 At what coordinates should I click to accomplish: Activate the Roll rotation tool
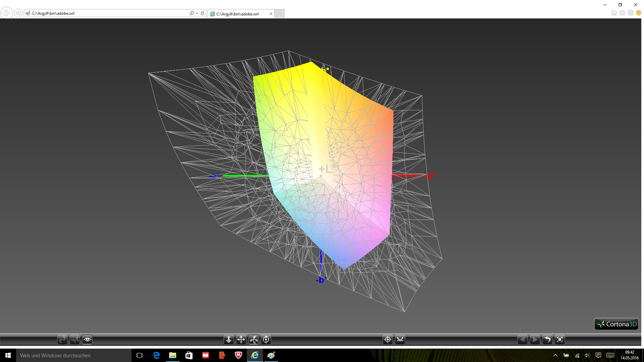pyautogui.click(x=266, y=340)
